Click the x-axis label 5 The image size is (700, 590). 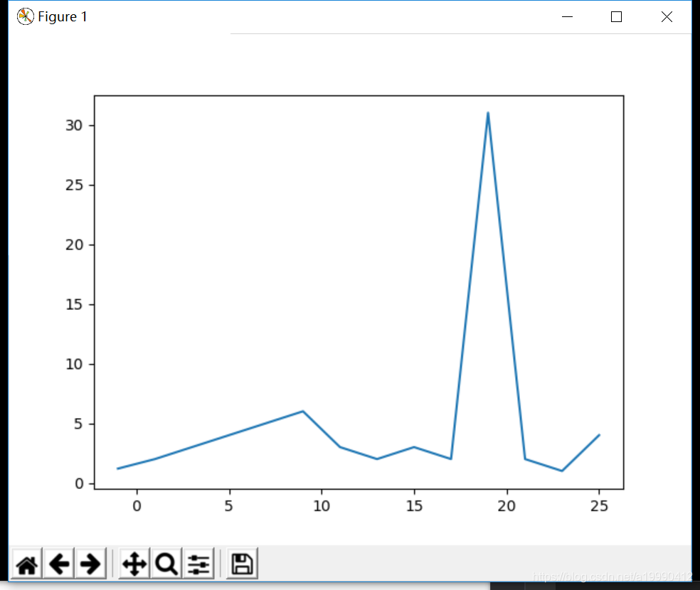coord(228,505)
